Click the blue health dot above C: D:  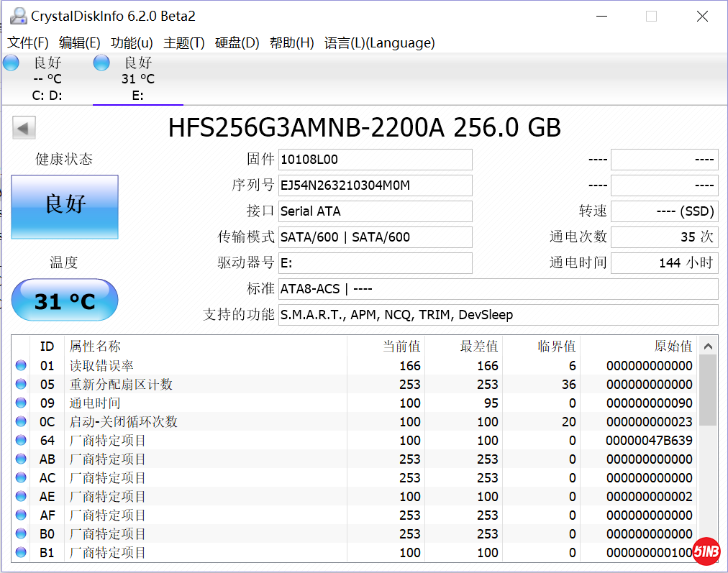(x=11, y=63)
